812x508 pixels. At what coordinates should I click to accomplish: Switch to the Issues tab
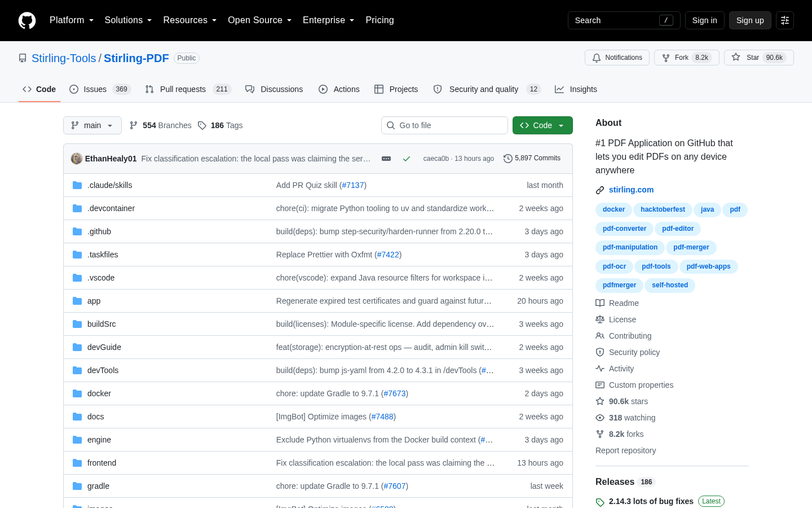100,89
